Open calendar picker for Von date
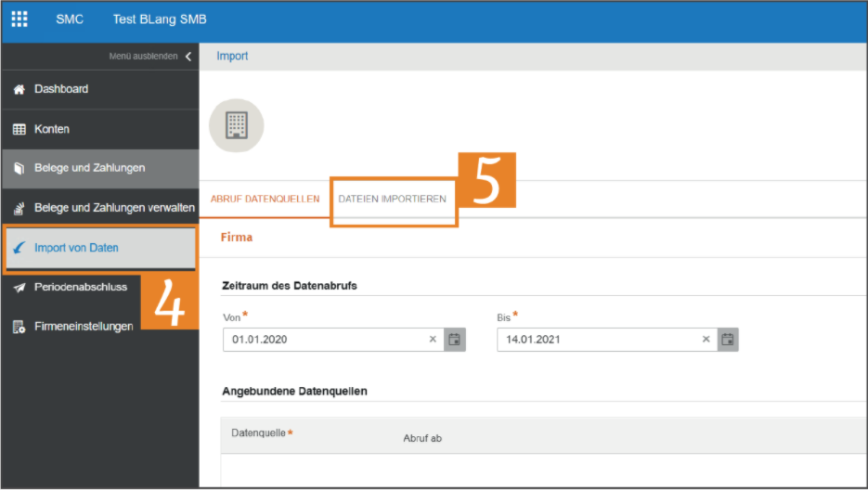Screen dimensions: 868x490 (x=454, y=340)
